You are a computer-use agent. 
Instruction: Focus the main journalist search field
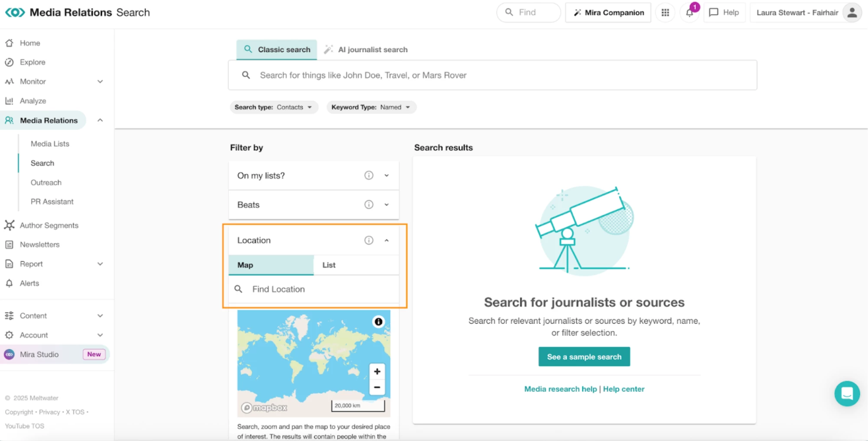pyautogui.click(x=493, y=75)
